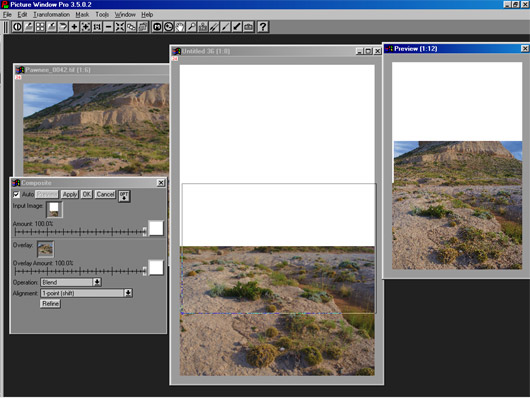Click the plus icon with dotted frame

click(86, 27)
